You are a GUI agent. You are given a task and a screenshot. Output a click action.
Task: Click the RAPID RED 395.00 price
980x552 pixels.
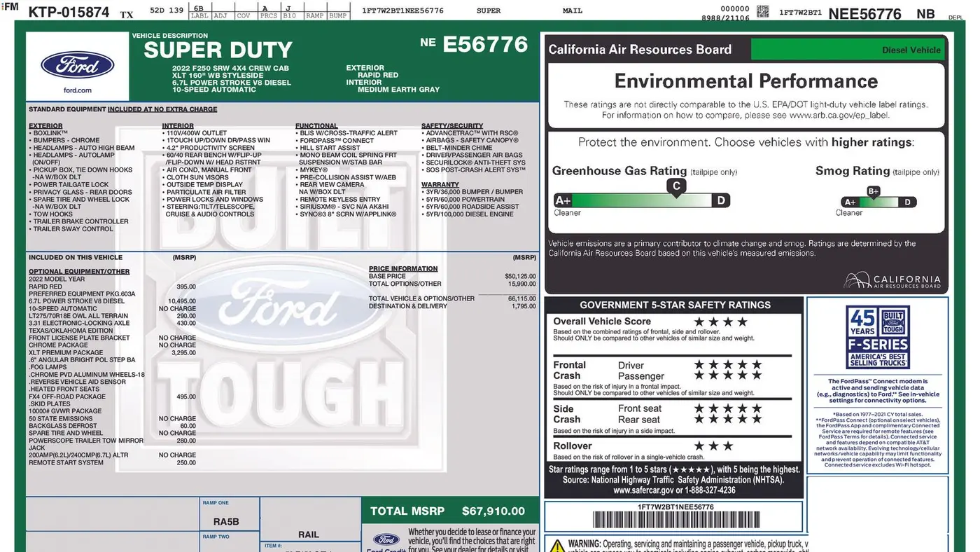pyautogui.click(x=186, y=287)
